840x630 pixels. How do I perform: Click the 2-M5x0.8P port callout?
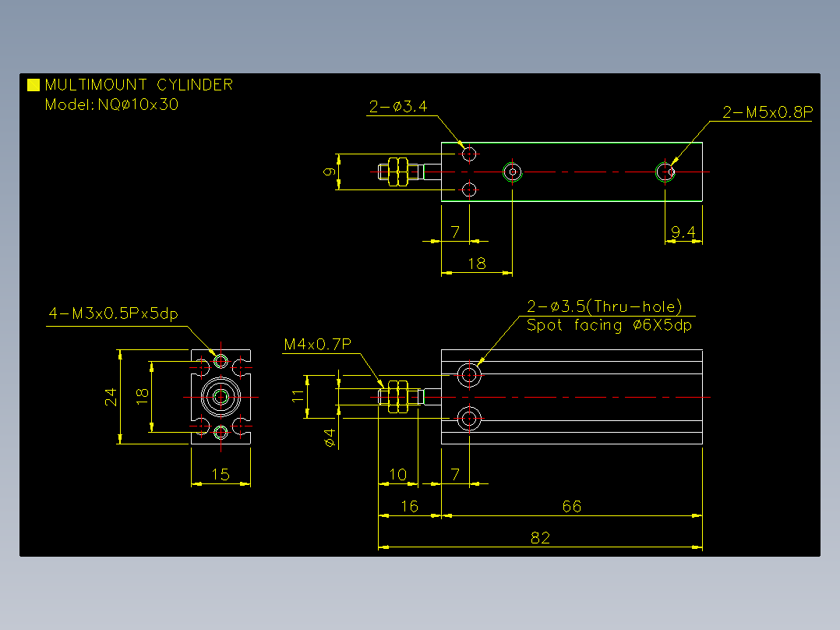767,112
